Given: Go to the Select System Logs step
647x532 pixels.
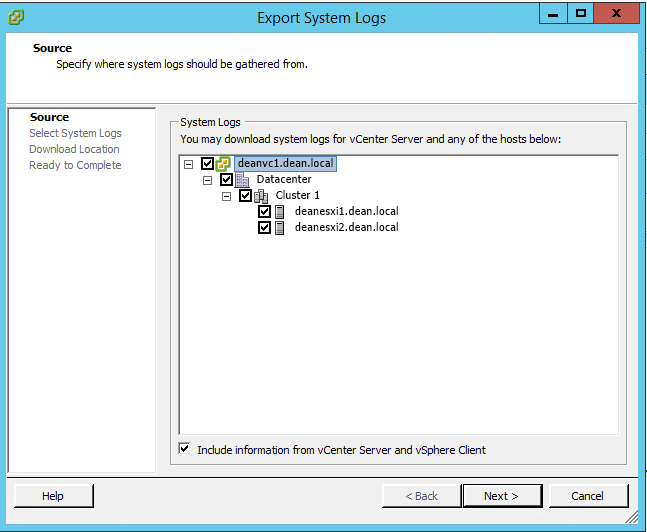Looking at the screenshot, I should [x=75, y=133].
